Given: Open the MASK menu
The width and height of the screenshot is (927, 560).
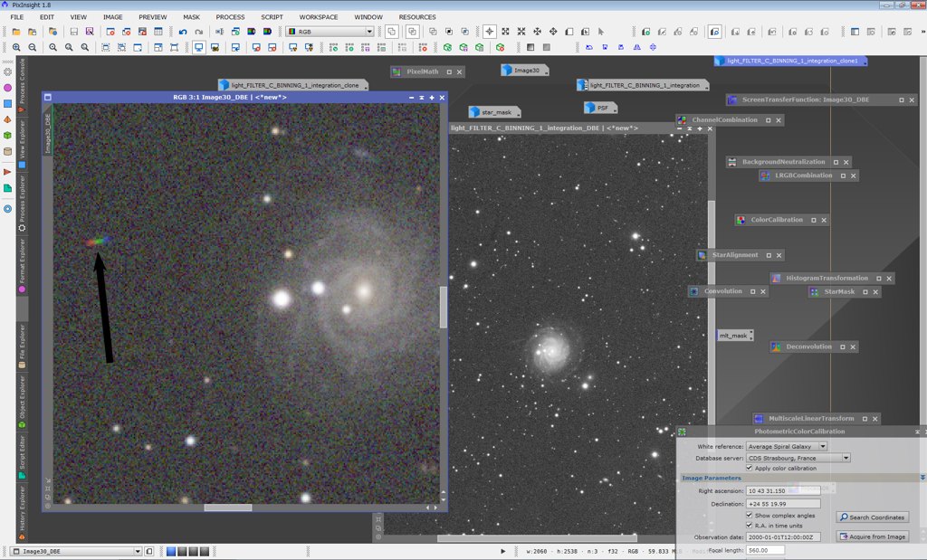Looking at the screenshot, I should [192, 17].
